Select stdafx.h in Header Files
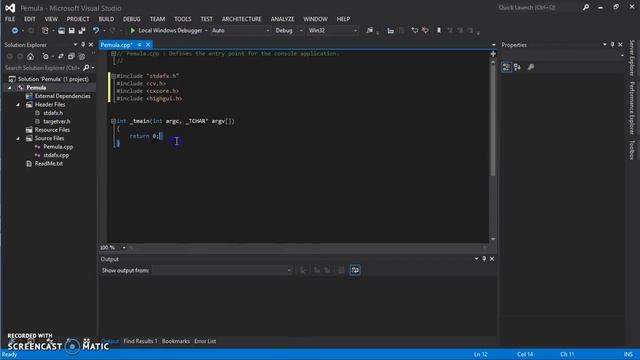Viewport: 640px width, 360px height. 53,113
